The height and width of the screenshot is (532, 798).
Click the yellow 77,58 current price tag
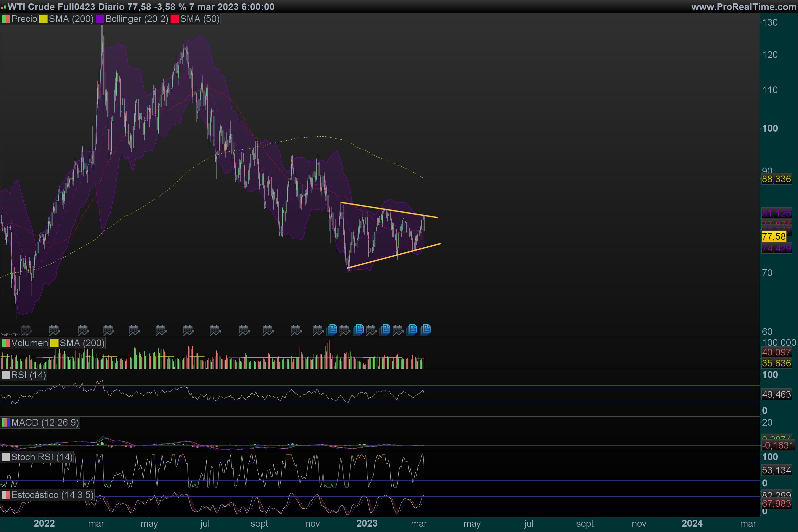[x=774, y=236]
